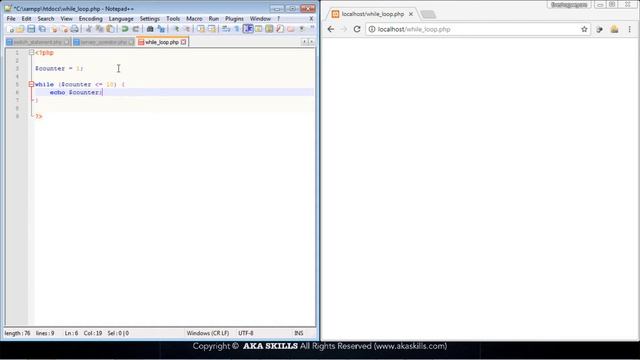The height and width of the screenshot is (360, 640).
Task: Open the Encoding menu
Action: 91,19
